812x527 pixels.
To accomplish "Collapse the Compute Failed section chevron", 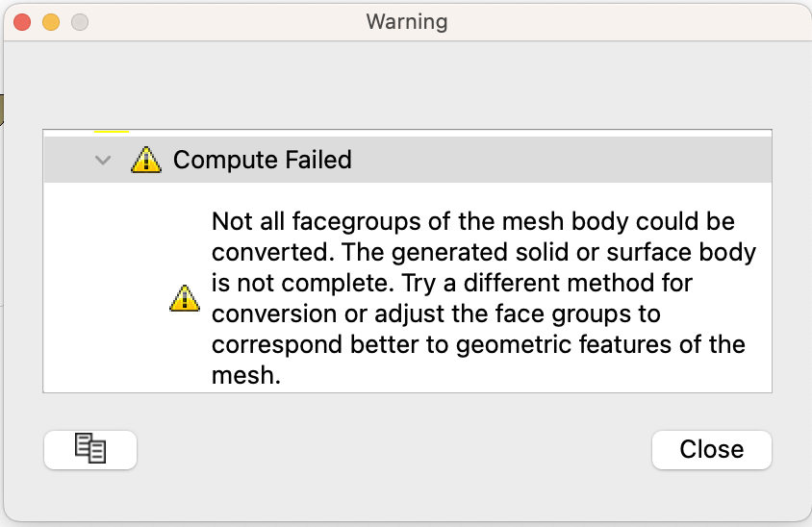I will (104, 160).
